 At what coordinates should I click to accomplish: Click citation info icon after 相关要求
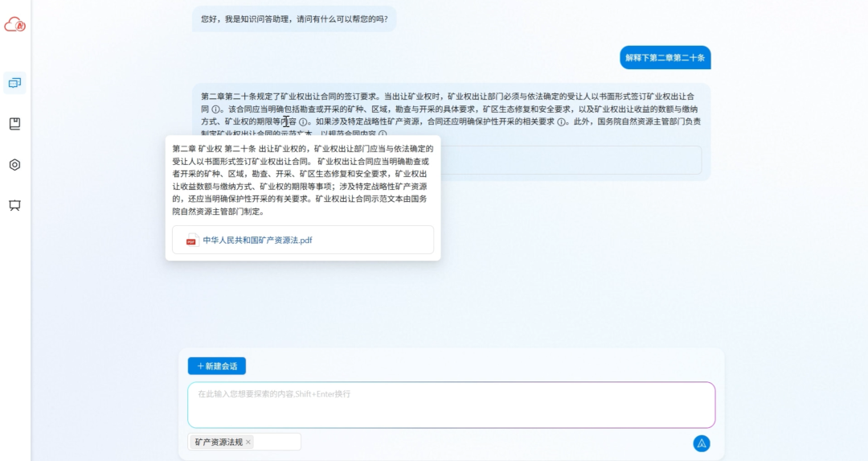point(561,122)
